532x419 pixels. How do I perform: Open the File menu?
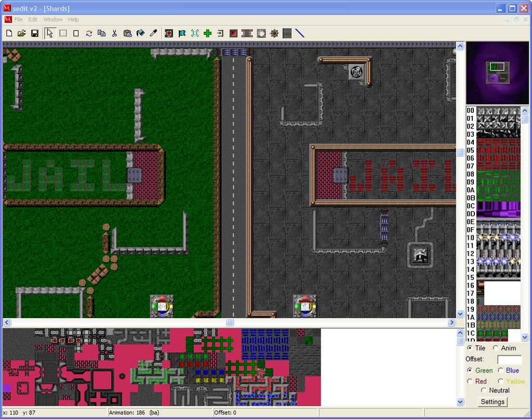19,19
